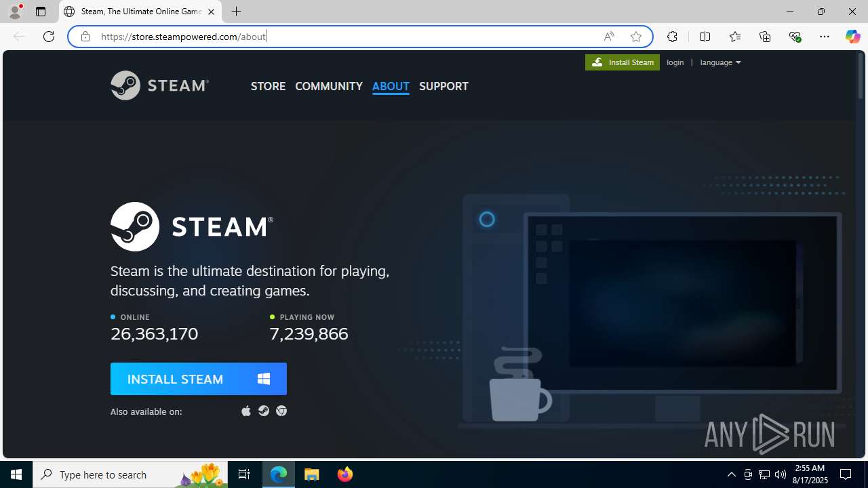The width and height of the screenshot is (868, 488).
Task: Open the notification center icon
Action: tap(846, 474)
